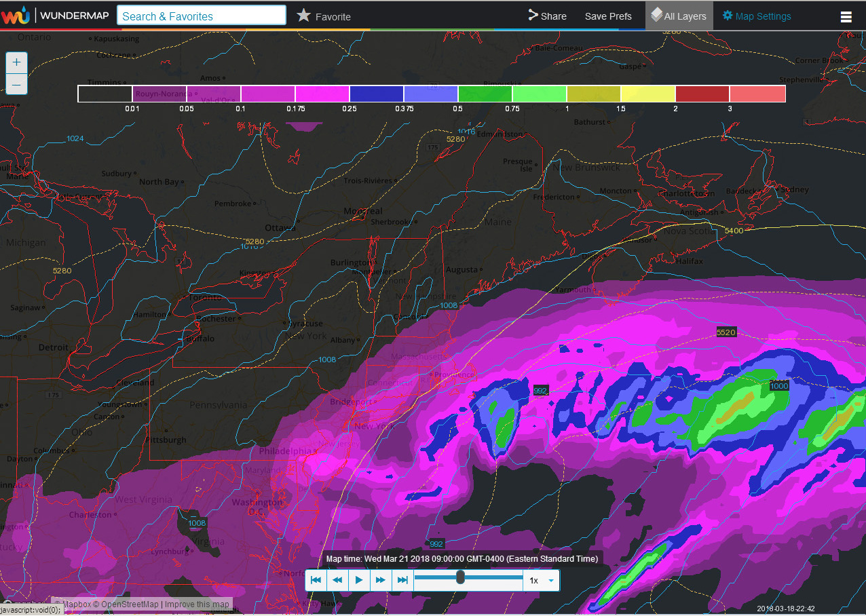Click the green 0.5 legend swatch
Viewport: 866px width, 616px height.
tap(485, 94)
